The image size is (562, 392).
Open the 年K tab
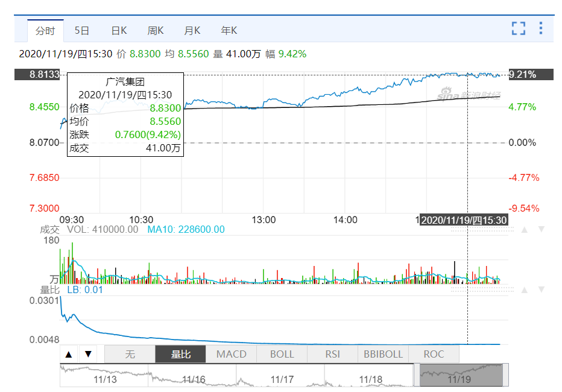(x=229, y=31)
